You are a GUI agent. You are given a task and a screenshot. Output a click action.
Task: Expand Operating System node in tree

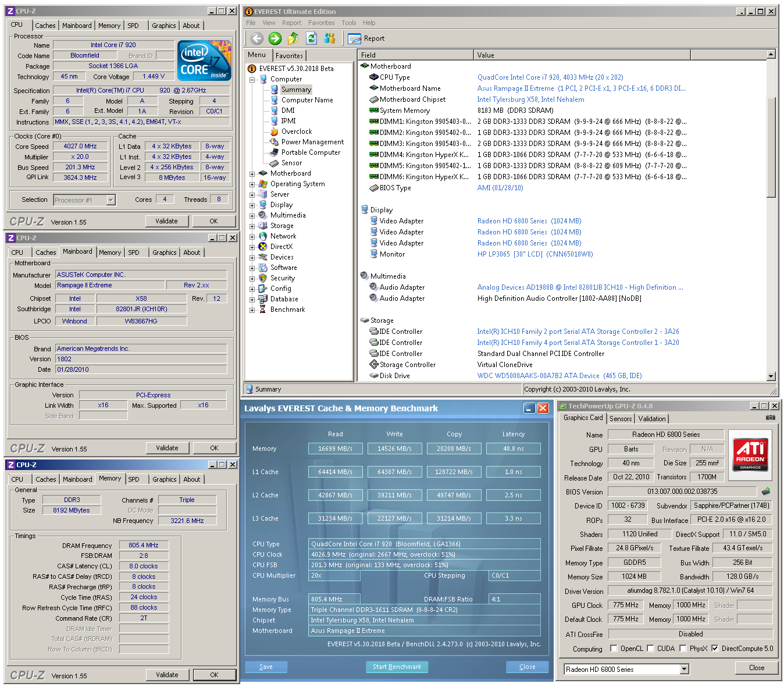(252, 184)
